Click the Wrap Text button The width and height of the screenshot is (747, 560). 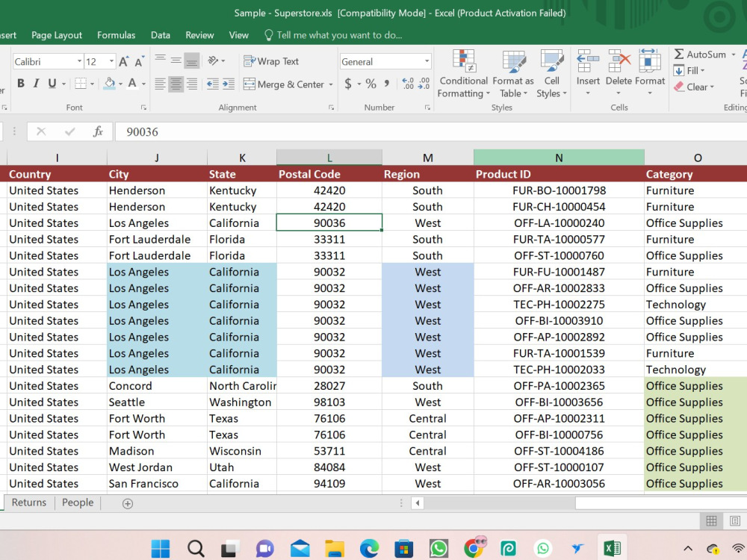click(x=271, y=61)
